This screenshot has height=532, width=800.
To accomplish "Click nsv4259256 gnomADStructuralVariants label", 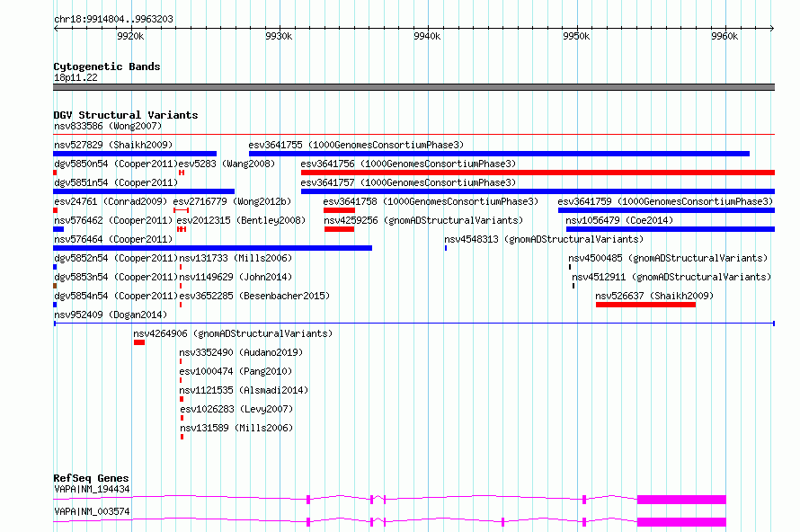I will click(423, 220).
